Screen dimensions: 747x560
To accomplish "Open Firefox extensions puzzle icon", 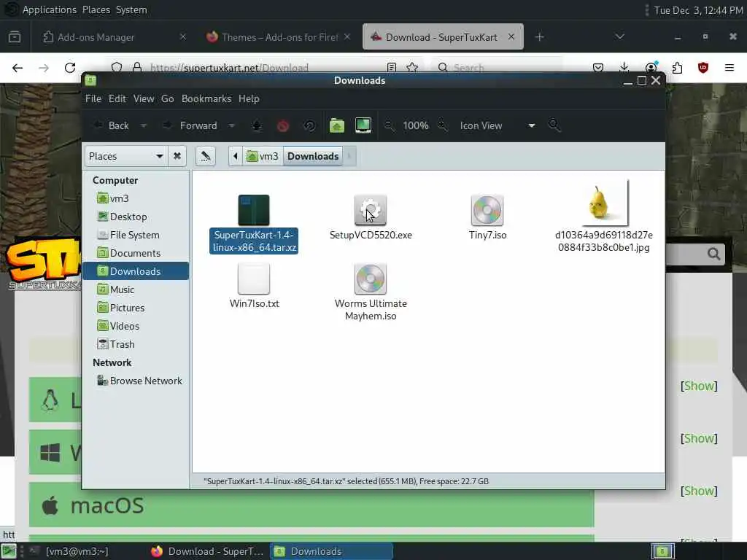I will tap(677, 68).
